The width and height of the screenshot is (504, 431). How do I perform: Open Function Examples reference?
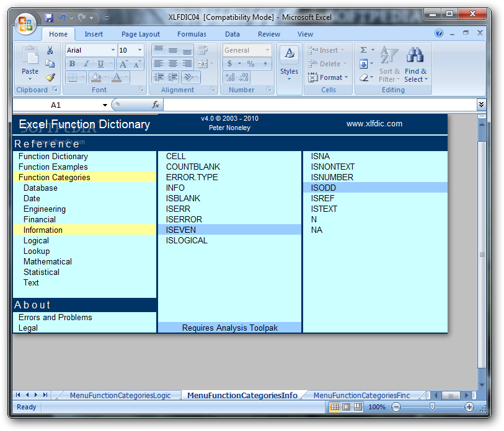[x=53, y=167]
